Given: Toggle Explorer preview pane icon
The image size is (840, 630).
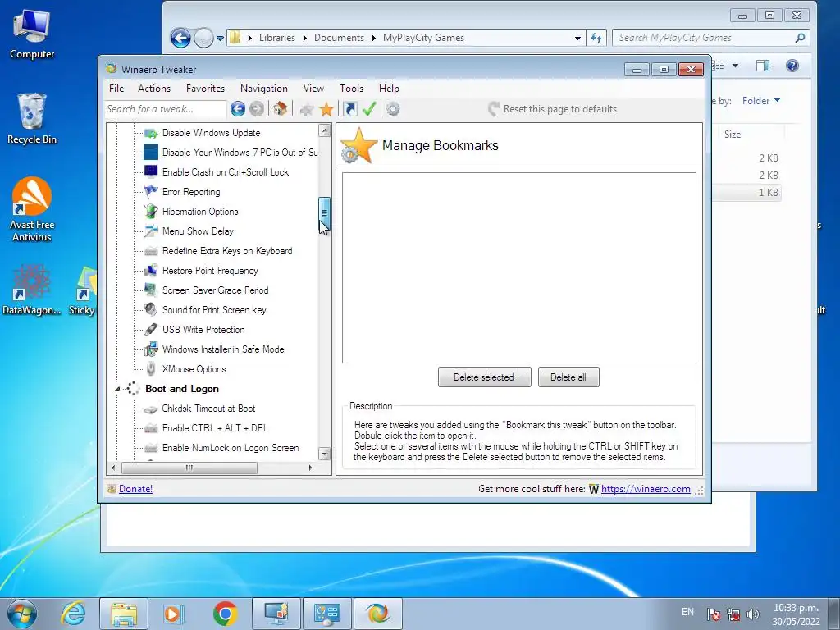Looking at the screenshot, I should coord(762,66).
